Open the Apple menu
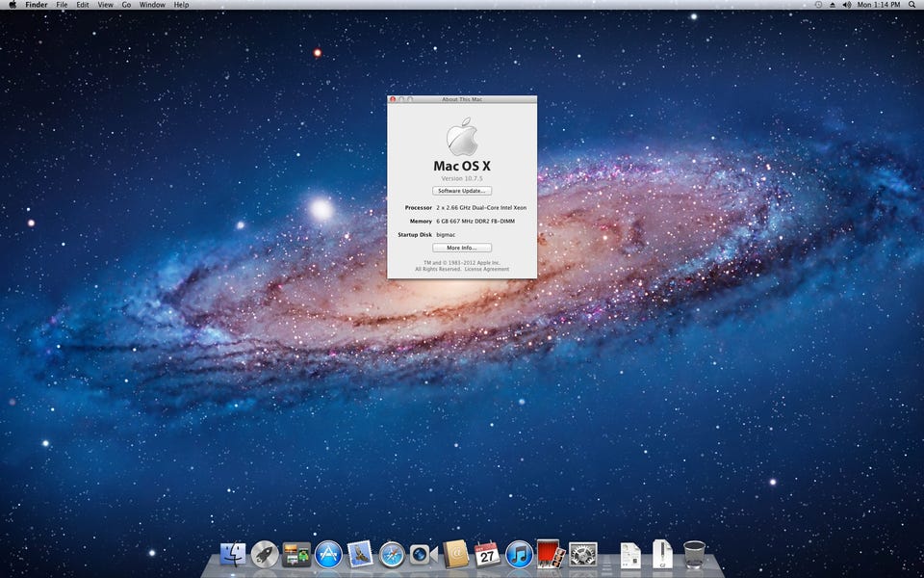The width and height of the screenshot is (924, 578). pos(11,5)
